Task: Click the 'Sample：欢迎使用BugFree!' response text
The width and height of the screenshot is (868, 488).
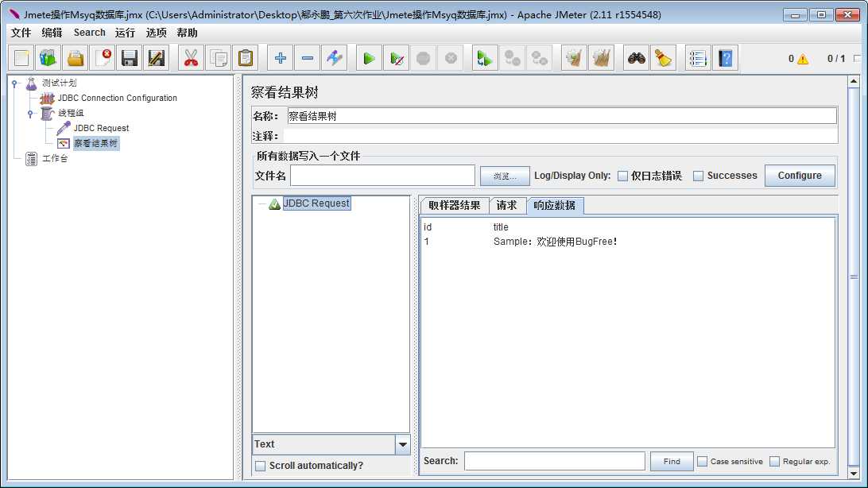Action: (556, 242)
